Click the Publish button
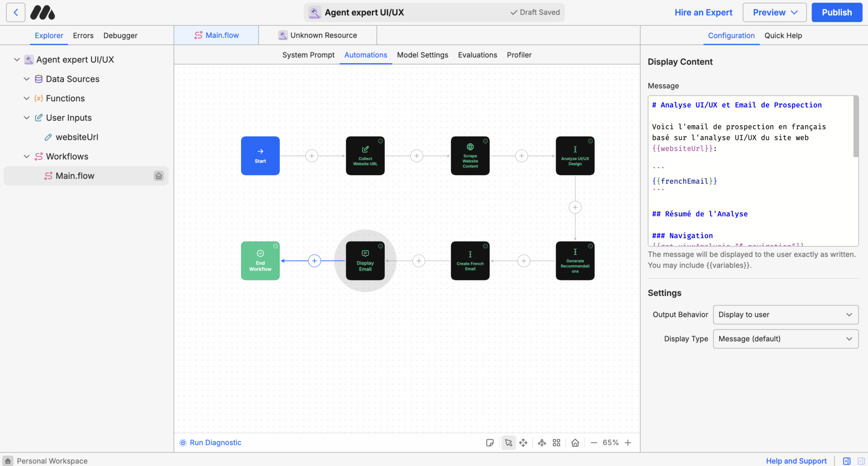The width and height of the screenshot is (868, 466). (x=836, y=12)
